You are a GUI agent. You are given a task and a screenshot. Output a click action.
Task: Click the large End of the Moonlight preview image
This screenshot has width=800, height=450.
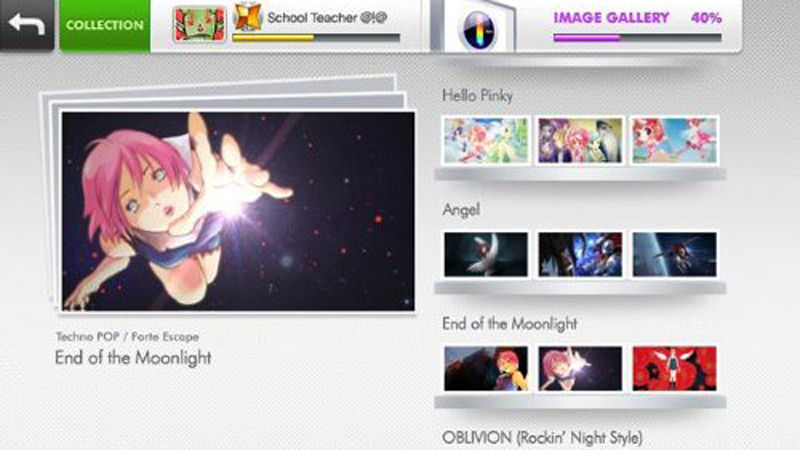point(238,211)
